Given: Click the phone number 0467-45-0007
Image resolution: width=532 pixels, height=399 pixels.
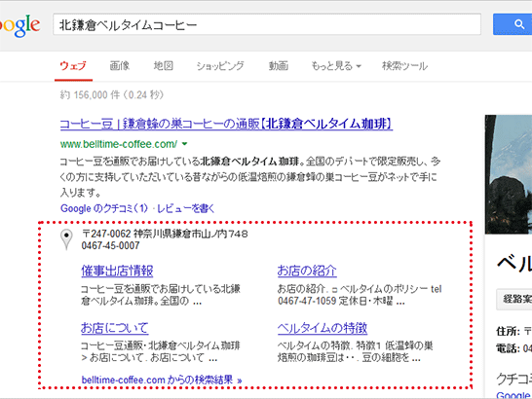Looking at the screenshot, I should [111, 245].
